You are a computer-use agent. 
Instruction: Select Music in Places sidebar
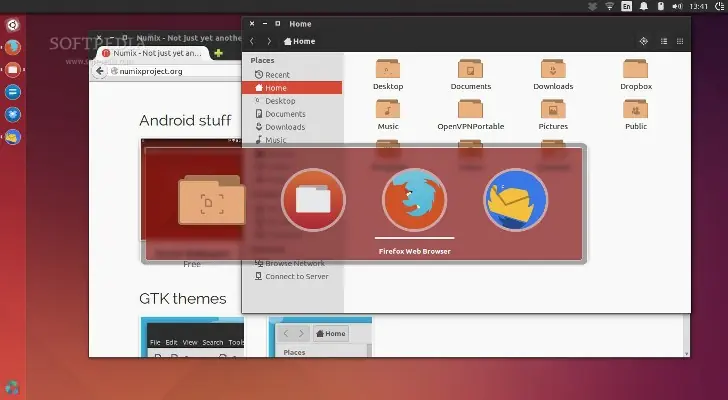292,140
